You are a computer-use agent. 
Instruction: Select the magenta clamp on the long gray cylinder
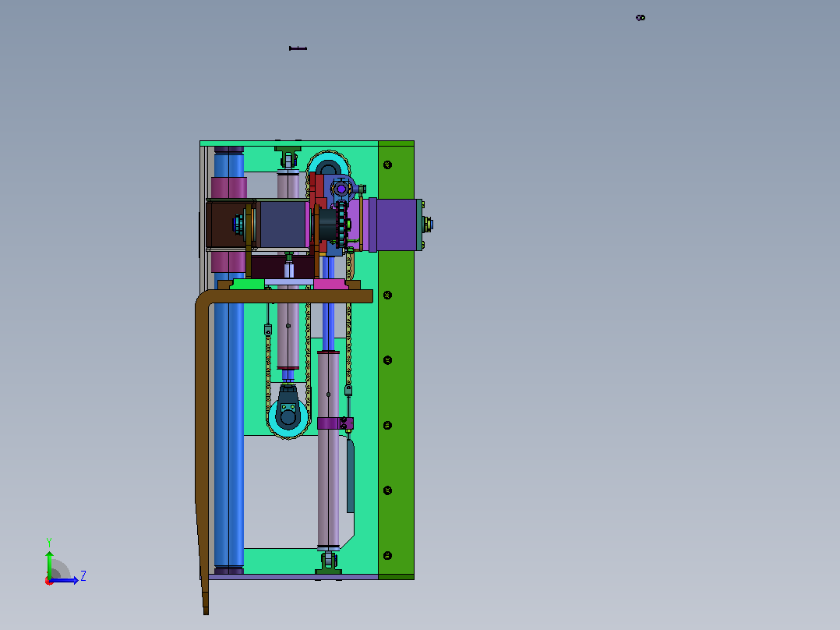[x=335, y=423]
